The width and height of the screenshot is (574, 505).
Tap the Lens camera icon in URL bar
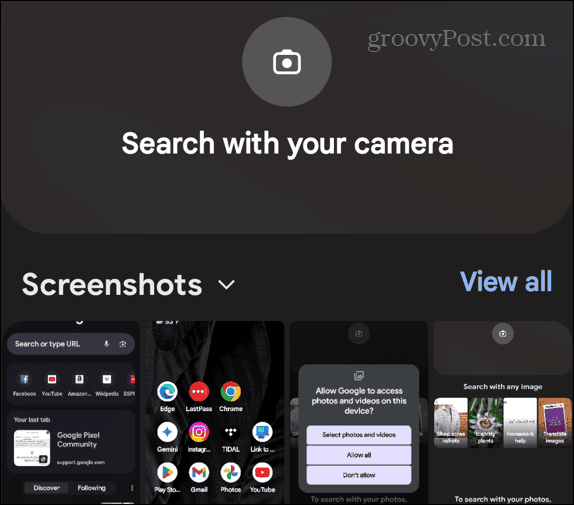coord(123,344)
